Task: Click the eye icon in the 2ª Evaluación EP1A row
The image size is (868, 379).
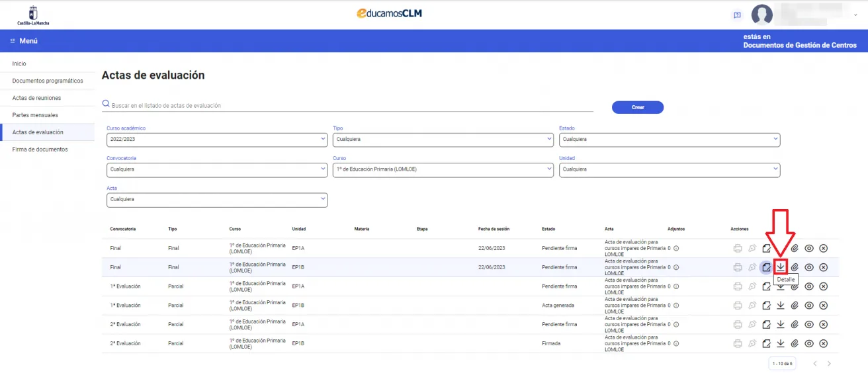Action: click(x=808, y=325)
